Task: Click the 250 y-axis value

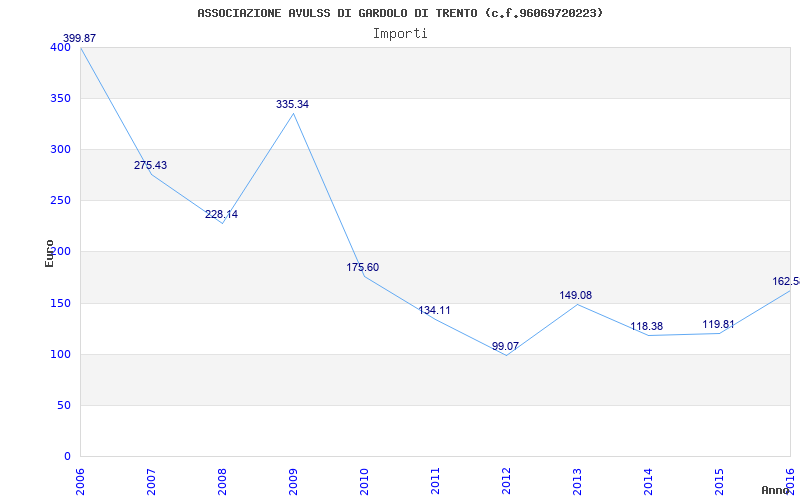Action: click(60, 201)
